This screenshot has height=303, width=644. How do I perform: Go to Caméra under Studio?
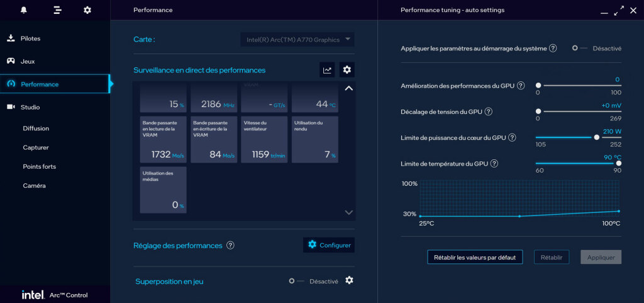pos(34,185)
